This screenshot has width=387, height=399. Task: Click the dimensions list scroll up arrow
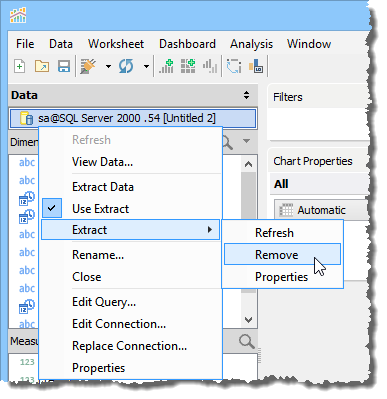248,164
